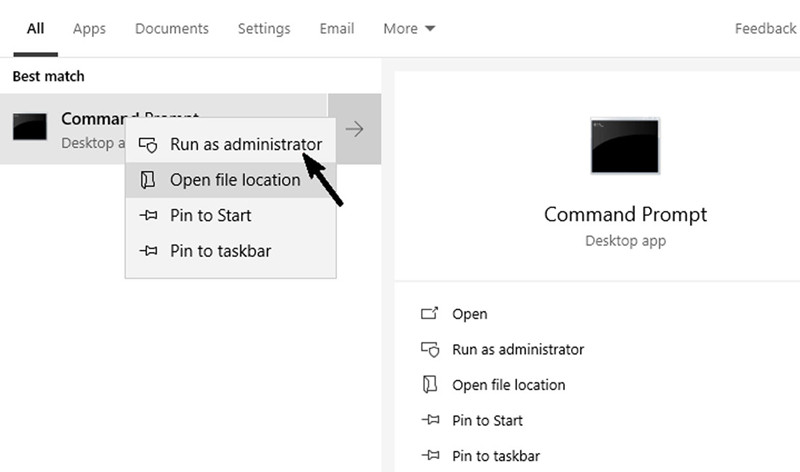
Task: Click Open file location in the right pane
Action: tap(509, 385)
